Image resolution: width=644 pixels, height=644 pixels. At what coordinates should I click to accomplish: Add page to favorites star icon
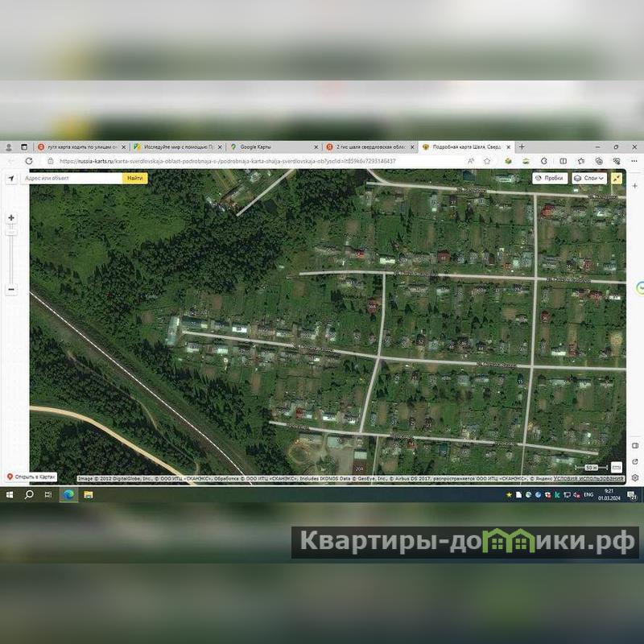tap(487, 161)
